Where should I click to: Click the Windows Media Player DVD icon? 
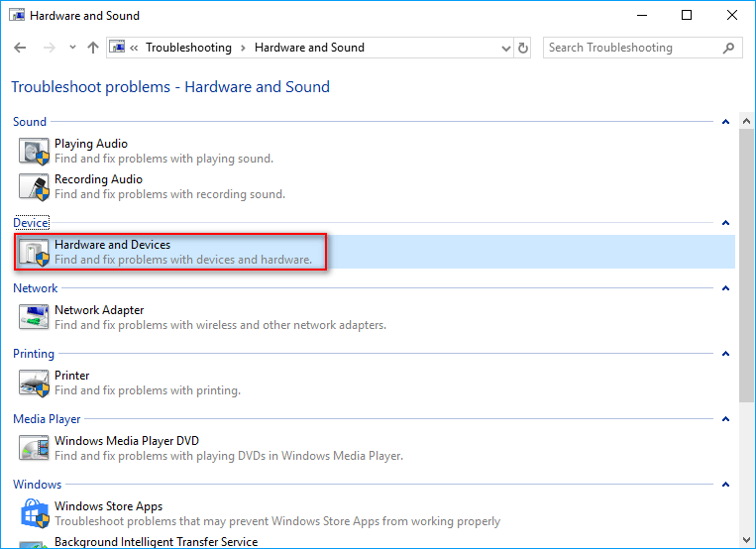34,448
